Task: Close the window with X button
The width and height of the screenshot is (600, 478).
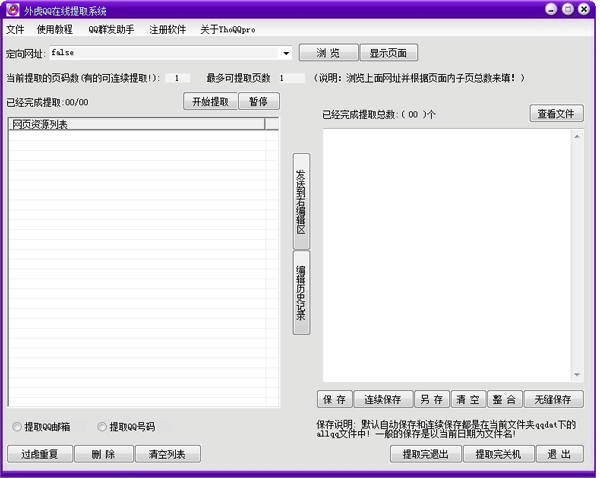Action: 584,10
